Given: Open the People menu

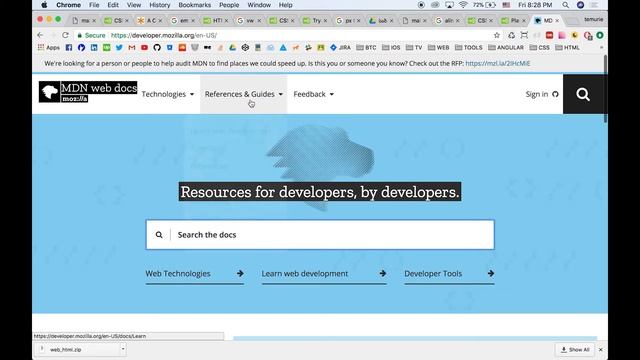Looking at the screenshot, I should 229,5.
